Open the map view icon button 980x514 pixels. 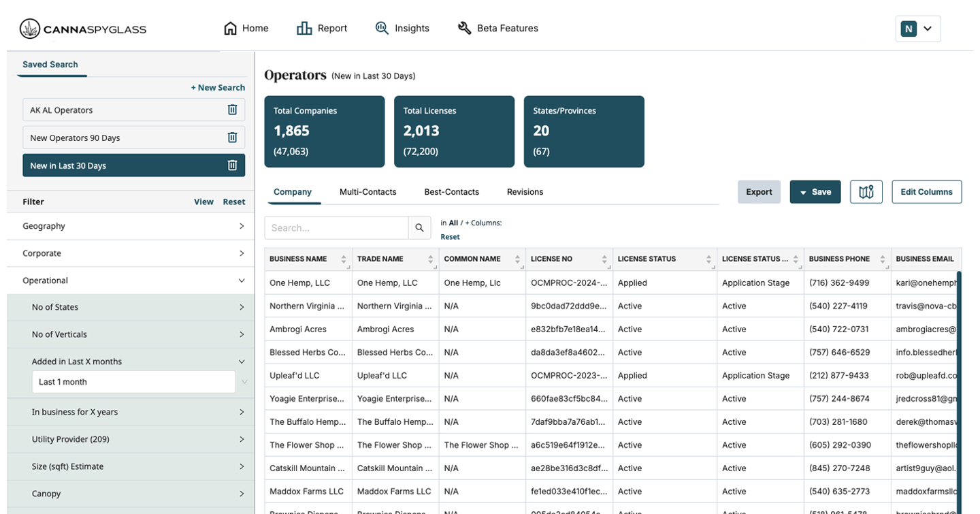866,192
